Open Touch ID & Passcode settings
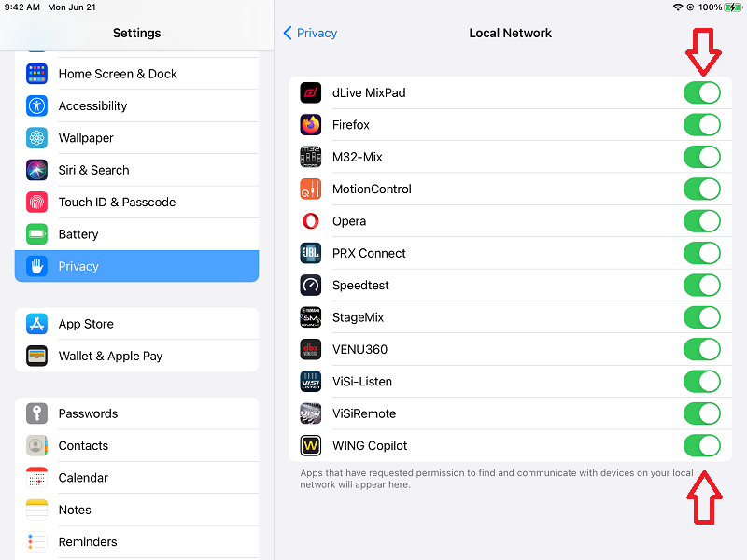This screenshot has height=560, width=747. [136, 202]
